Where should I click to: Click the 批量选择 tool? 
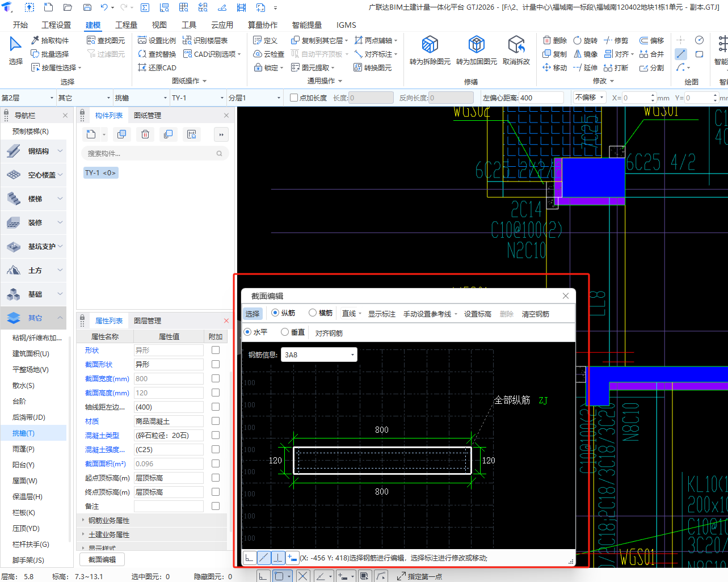(x=50, y=54)
